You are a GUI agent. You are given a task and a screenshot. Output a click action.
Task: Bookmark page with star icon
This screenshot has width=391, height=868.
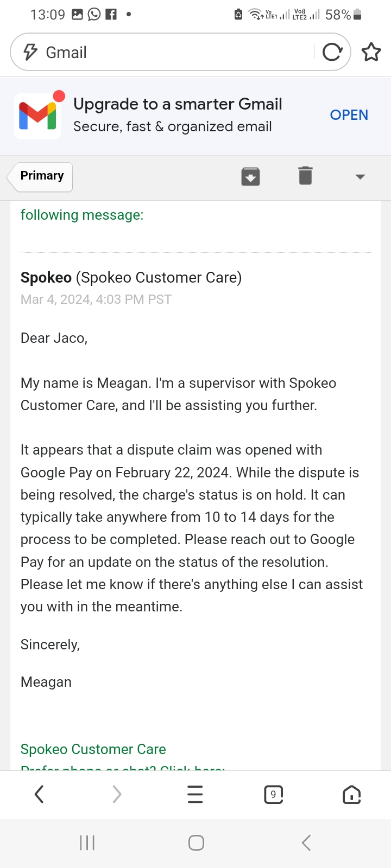point(371,52)
